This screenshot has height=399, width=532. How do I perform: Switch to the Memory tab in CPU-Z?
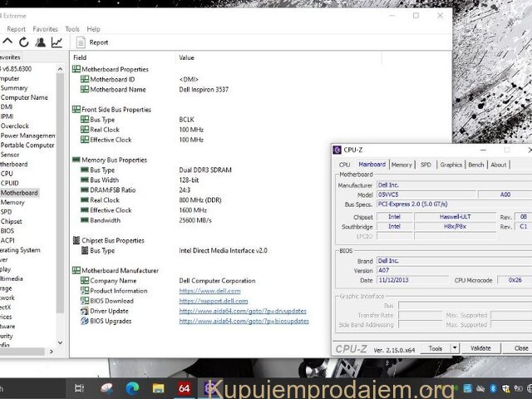[401, 165]
